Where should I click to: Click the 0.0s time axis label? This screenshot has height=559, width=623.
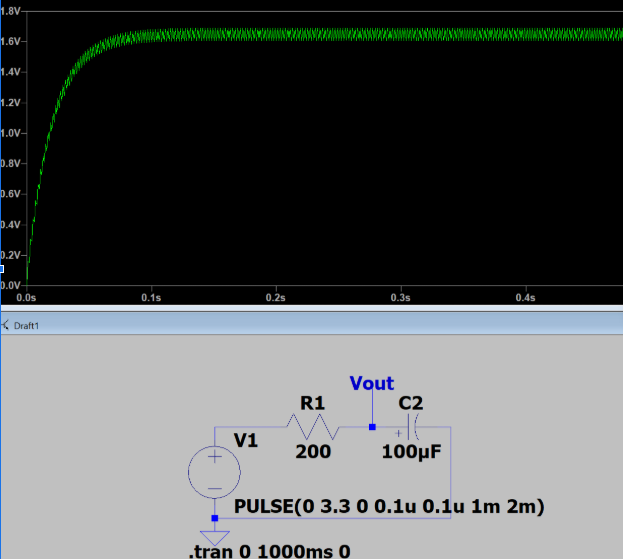point(26,298)
